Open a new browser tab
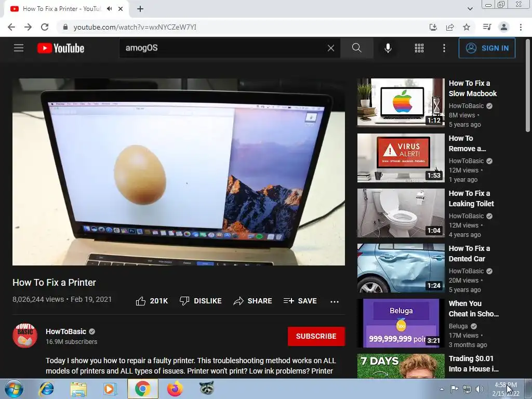Viewport: 532px width, 399px height. (140, 9)
